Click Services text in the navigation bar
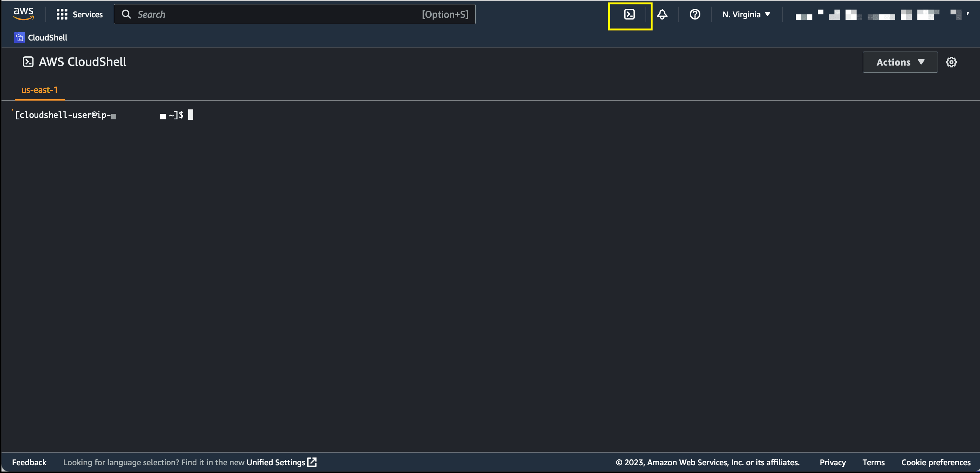Image resolution: width=980 pixels, height=473 pixels. point(88,14)
